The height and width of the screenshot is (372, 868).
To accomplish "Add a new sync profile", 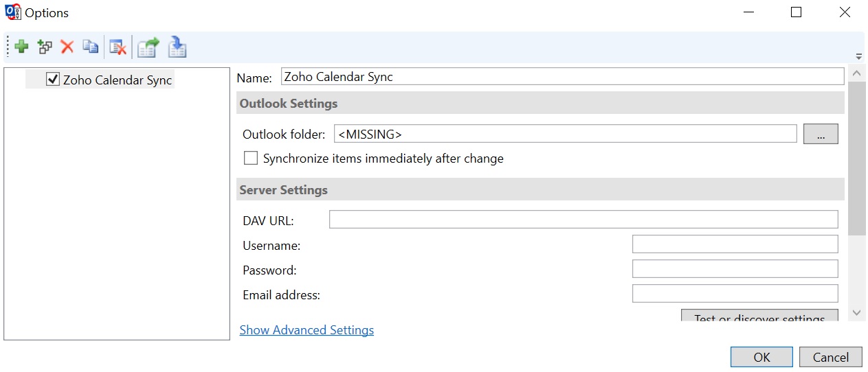I will pyautogui.click(x=22, y=47).
